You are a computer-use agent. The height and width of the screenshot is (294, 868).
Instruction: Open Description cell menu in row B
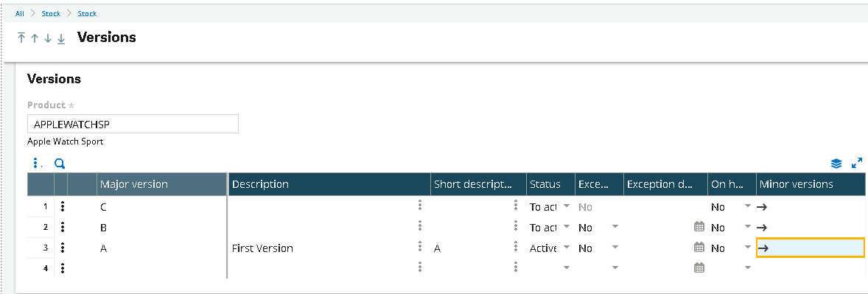click(x=420, y=226)
